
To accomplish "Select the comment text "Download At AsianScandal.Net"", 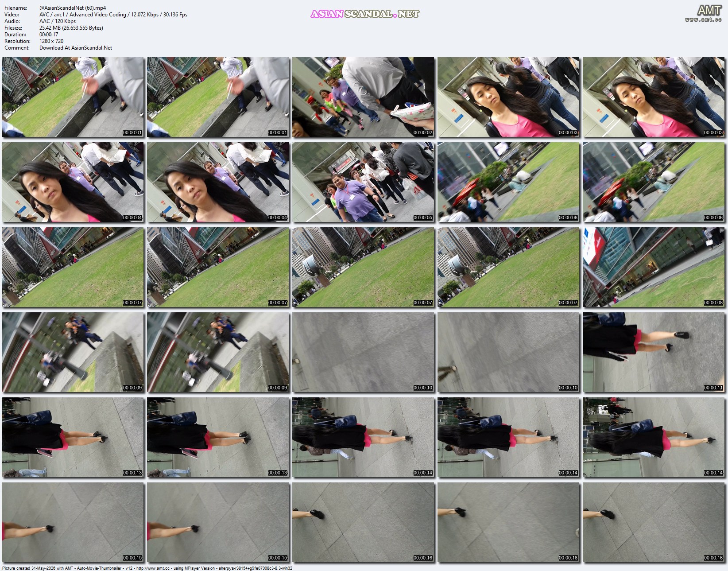I will coord(76,48).
